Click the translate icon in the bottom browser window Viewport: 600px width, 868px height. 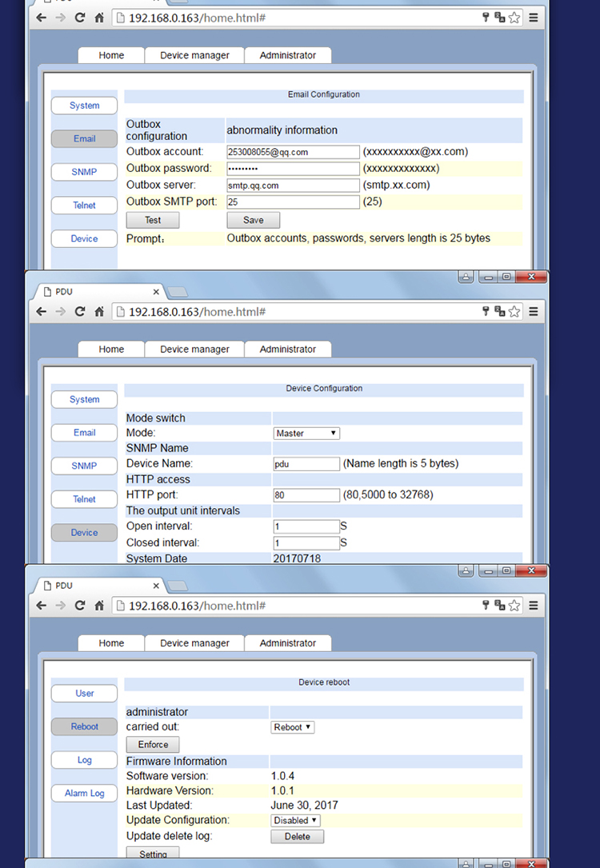pos(500,606)
